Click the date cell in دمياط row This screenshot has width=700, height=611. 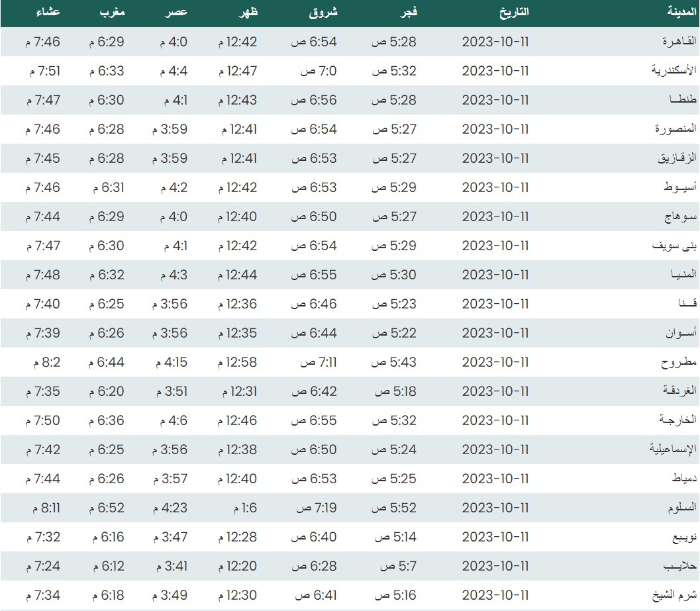495,479
